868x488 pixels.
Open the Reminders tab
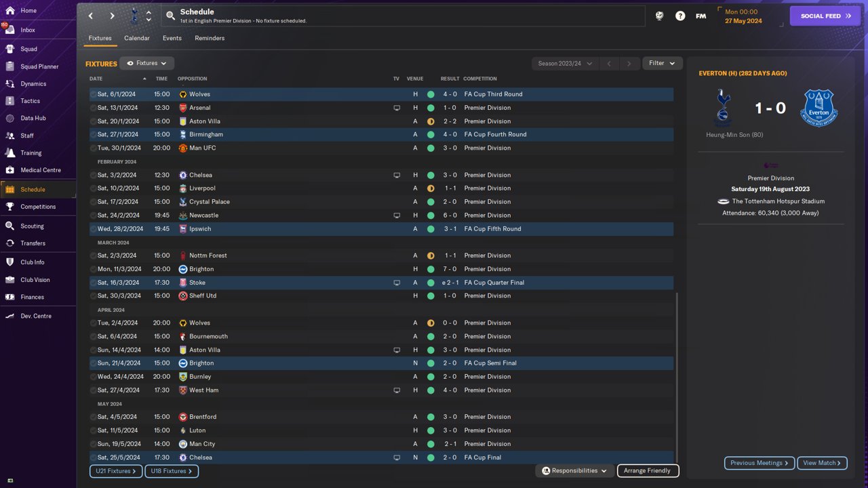pyautogui.click(x=210, y=38)
